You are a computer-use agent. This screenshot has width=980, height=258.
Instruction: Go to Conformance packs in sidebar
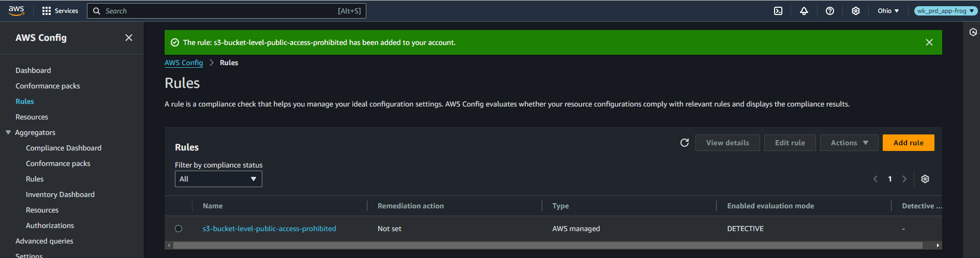point(48,86)
